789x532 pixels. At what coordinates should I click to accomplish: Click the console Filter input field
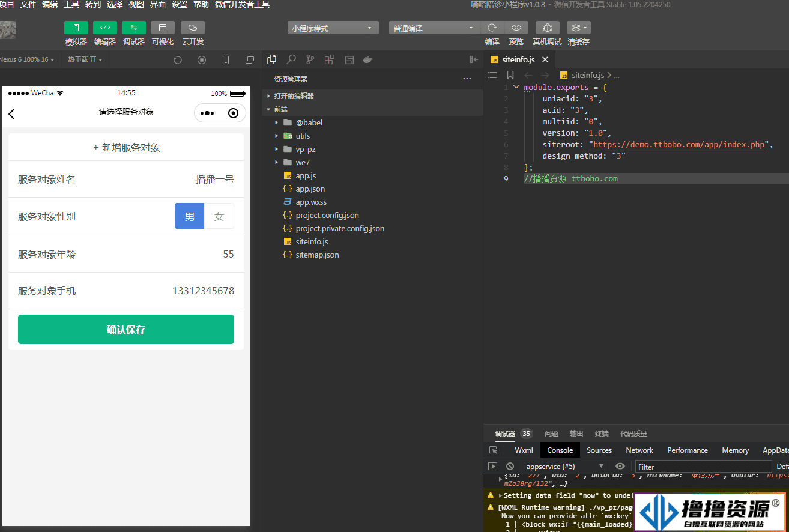tap(704, 467)
